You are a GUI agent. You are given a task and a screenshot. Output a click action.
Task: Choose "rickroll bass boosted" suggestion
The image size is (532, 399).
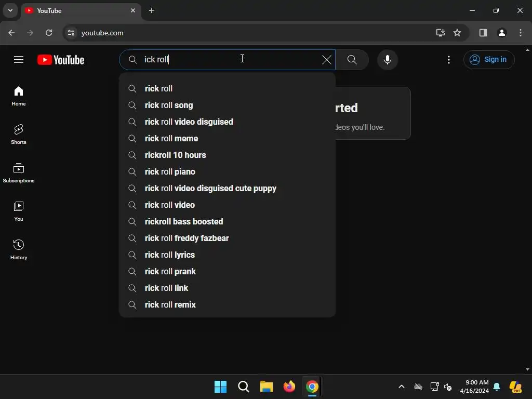point(227,221)
